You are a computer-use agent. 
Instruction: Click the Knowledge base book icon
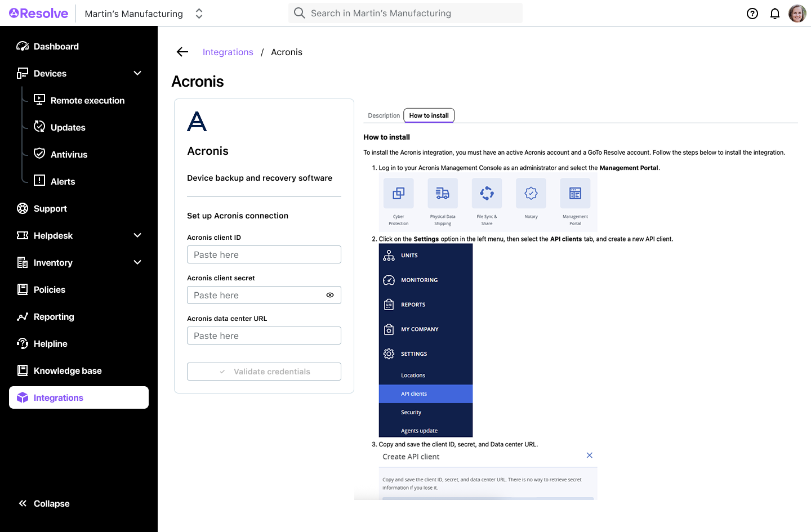click(x=23, y=370)
